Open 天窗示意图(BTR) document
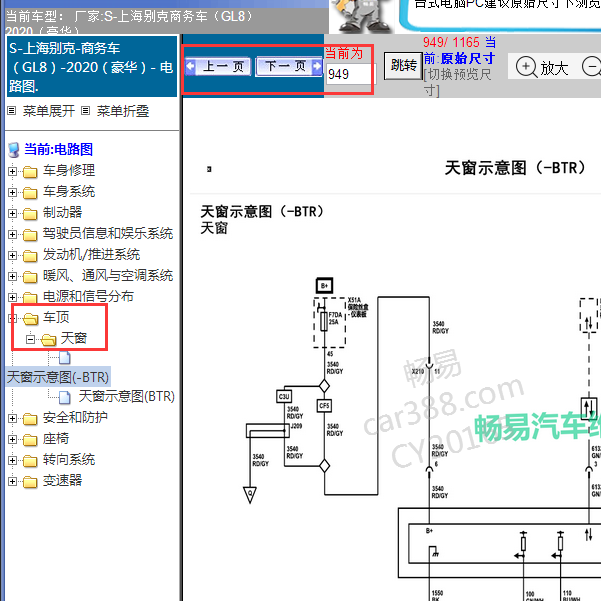601x601 pixels. (x=126, y=396)
